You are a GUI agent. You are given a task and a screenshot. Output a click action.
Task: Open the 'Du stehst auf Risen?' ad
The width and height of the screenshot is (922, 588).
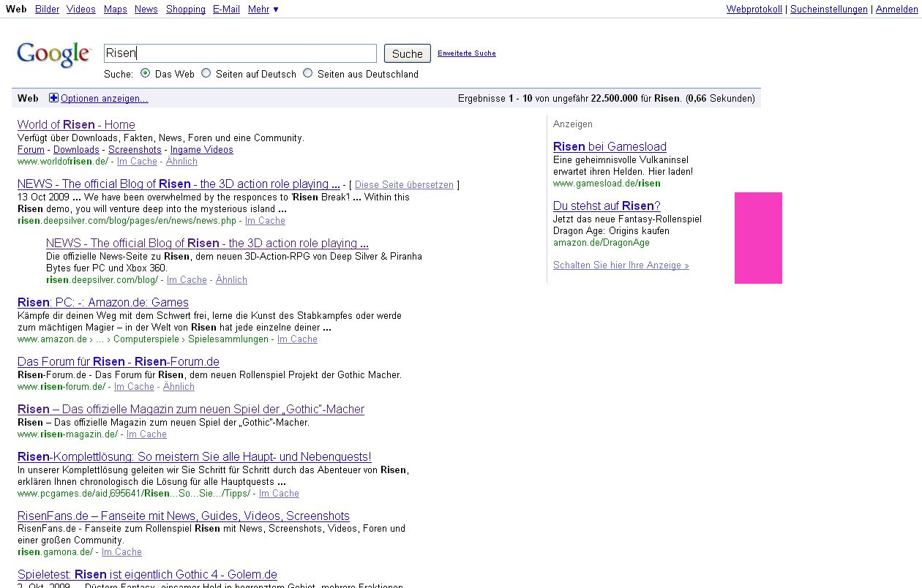click(607, 206)
